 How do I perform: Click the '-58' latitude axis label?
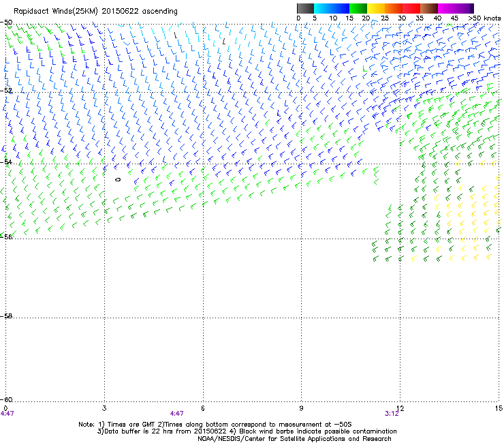[x=6, y=316]
